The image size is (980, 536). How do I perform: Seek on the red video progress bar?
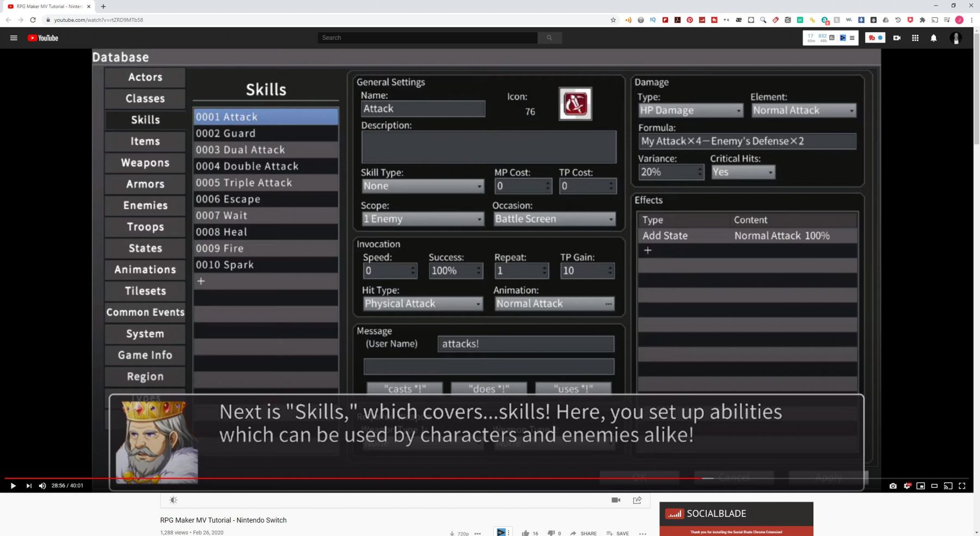pyautogui.click(x=490, y=478)
